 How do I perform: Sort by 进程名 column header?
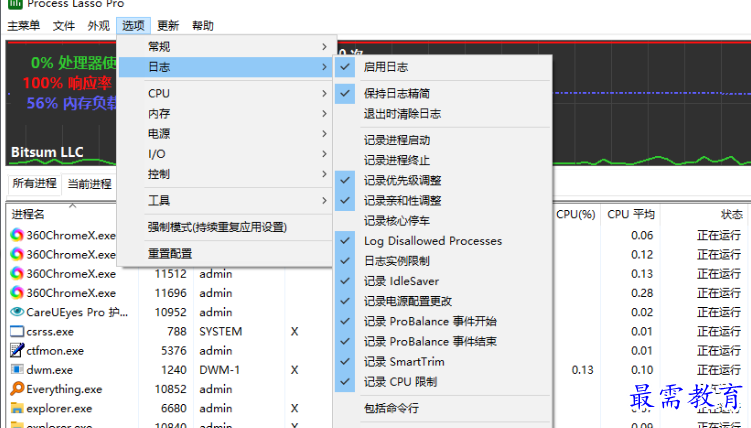pyautogui.click(x=28, y=214)
